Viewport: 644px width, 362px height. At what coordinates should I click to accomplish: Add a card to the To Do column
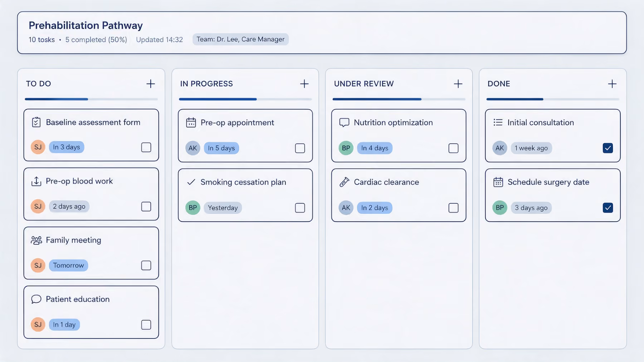click(x=151, y=84)
